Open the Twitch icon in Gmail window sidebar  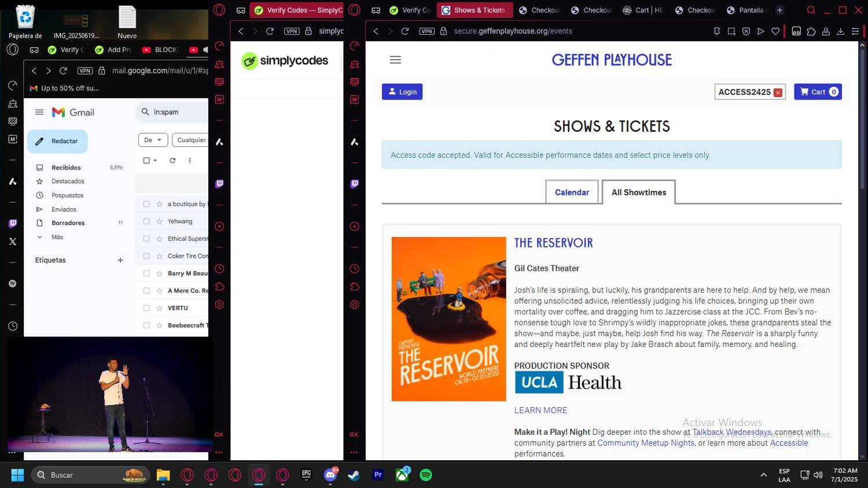(x=13, y=223)
